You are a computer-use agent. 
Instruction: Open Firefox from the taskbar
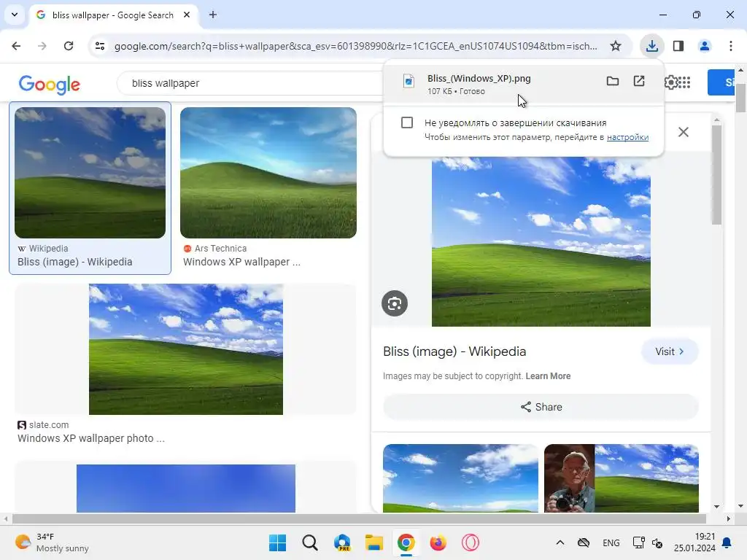click(x=438, y=542)
